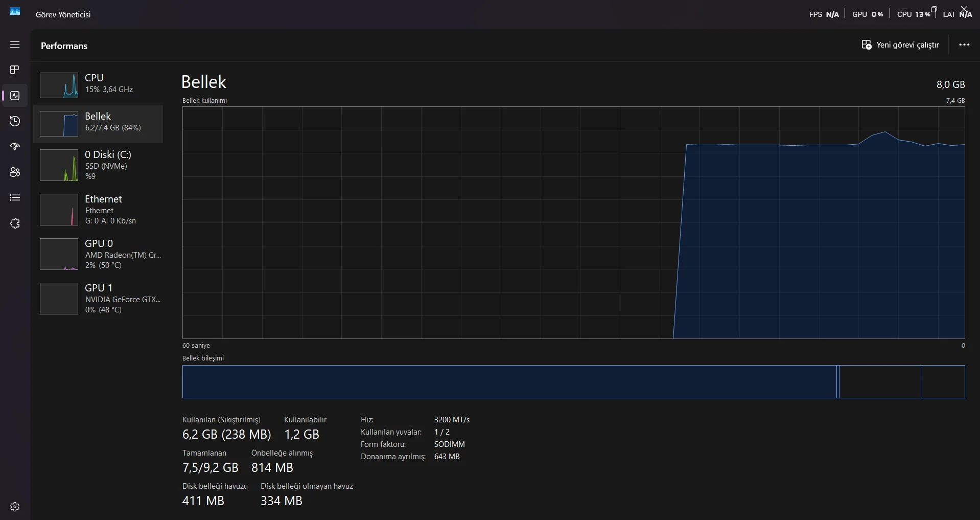Image resolution: width=980 pixels, height=520 pixels.
Task: Click the "7,5/9,2 GB" committed value
Action: click(x=211, y=468)
